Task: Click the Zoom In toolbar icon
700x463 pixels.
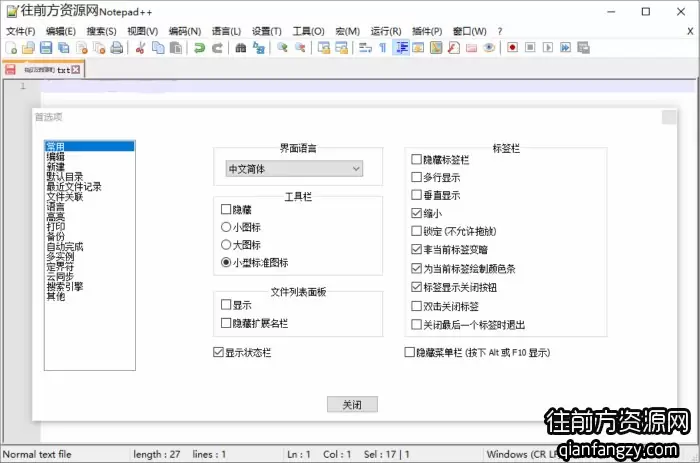Action: [x=282, y=47]
